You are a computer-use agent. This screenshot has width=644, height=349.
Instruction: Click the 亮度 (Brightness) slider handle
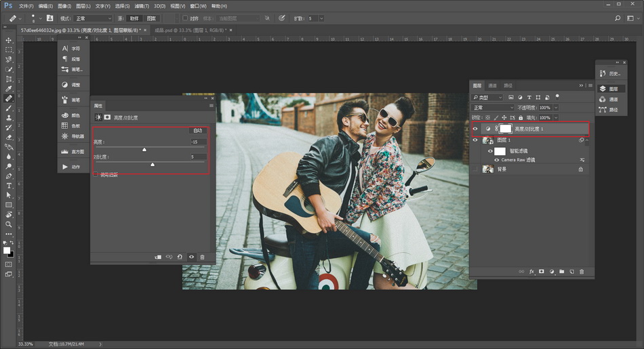(144, 149)
